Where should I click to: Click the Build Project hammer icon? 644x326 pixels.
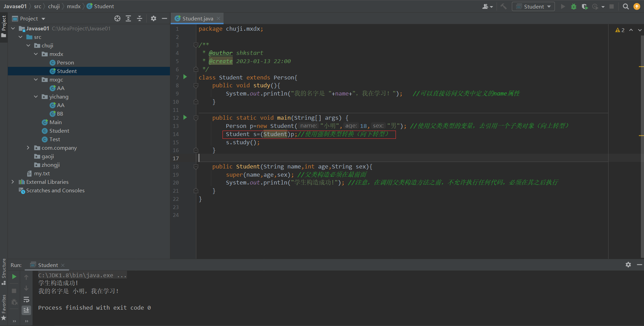tap(503, 6)
